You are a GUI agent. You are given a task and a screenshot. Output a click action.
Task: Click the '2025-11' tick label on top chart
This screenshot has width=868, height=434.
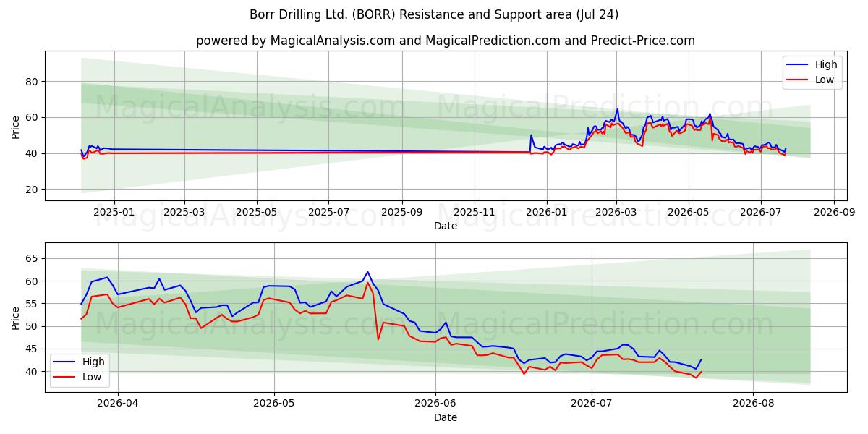[475, 213]
